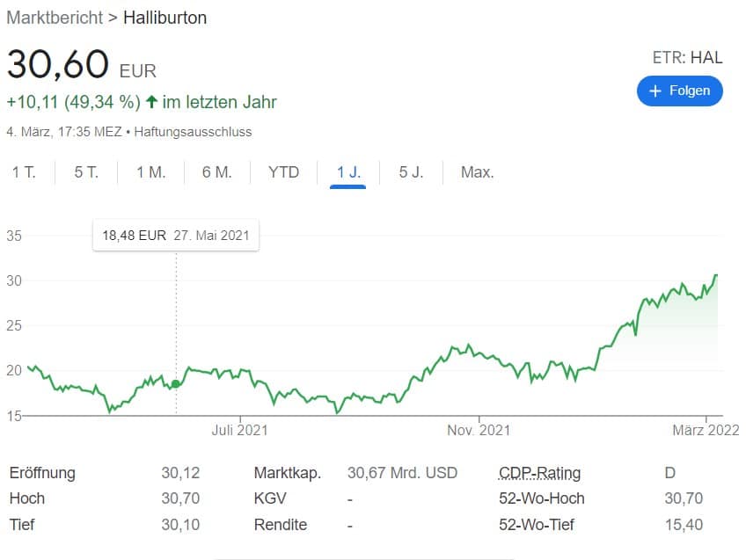Image resolution: width=746 pixels, height=560 pixels.
Task: Click the Marktkap. label
Action: coord(288,473)
